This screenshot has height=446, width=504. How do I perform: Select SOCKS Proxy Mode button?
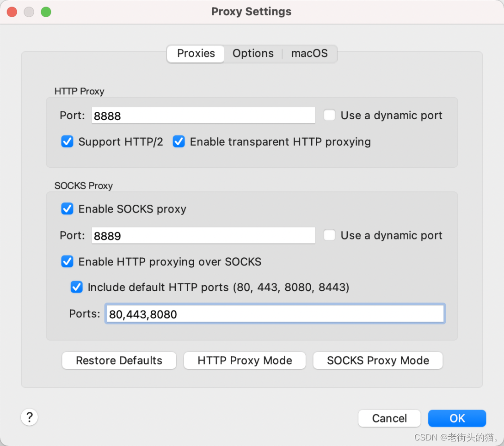pyautogui.click(x=378, y=360)
